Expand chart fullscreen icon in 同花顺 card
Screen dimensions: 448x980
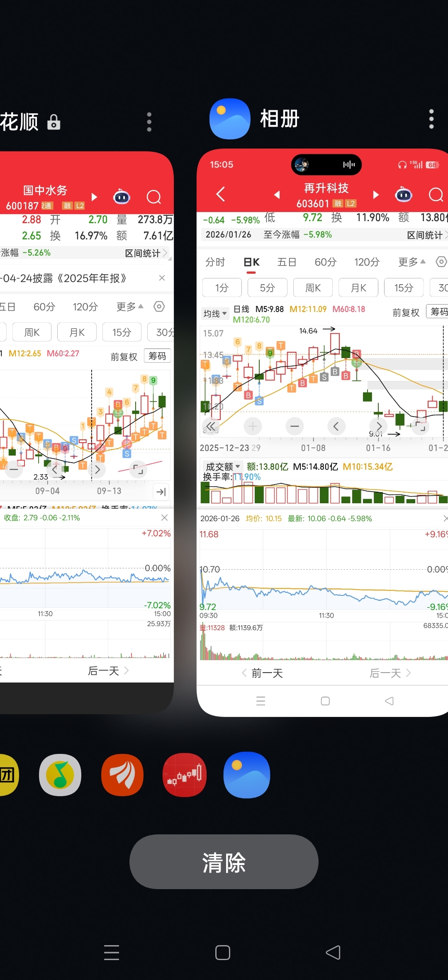click(x=138, y=470)
